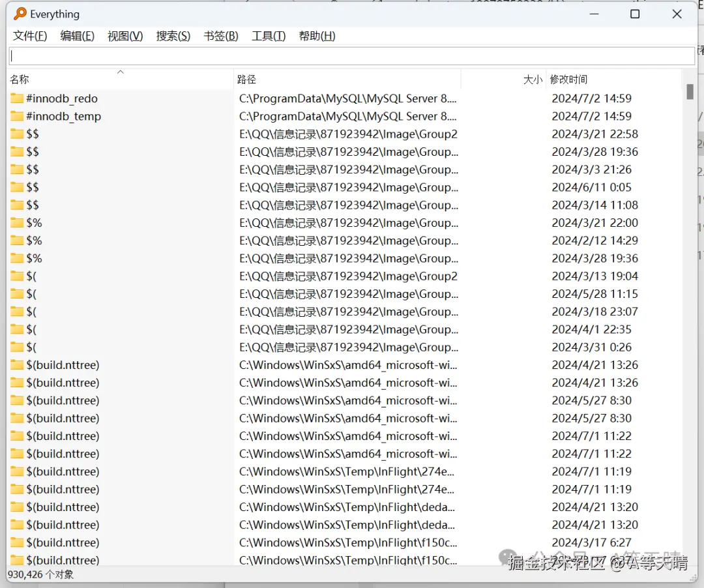Click folder icon of $$ row dated 2024/6/11 0:05
Image resolution: width=704 pixels, height=588 pixels.
point(17,187)
